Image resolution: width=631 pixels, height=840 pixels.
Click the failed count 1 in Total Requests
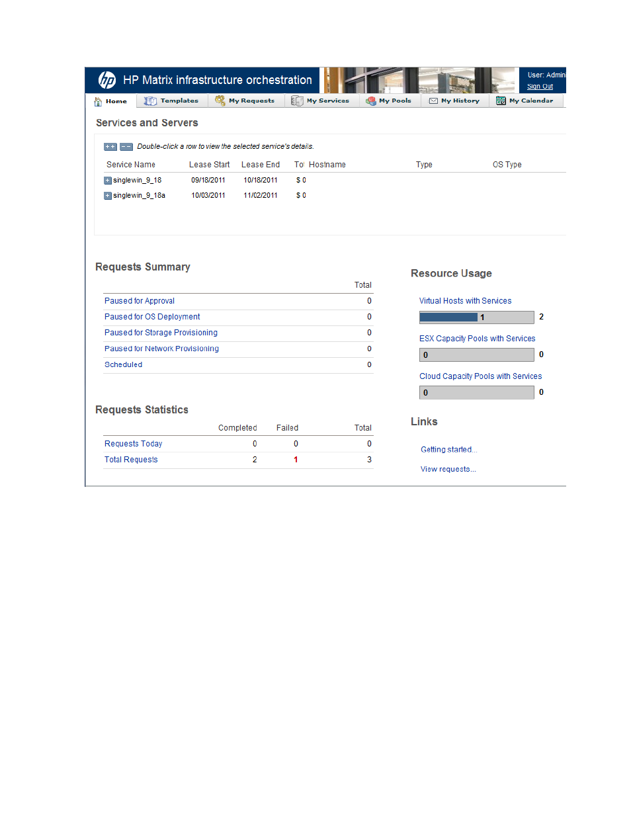pos(296,460)
